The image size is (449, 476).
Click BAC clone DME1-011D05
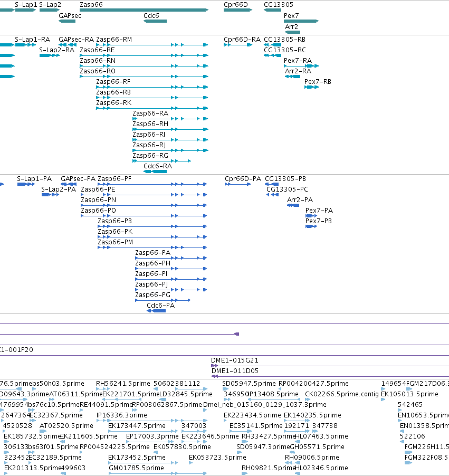point(235,371)
